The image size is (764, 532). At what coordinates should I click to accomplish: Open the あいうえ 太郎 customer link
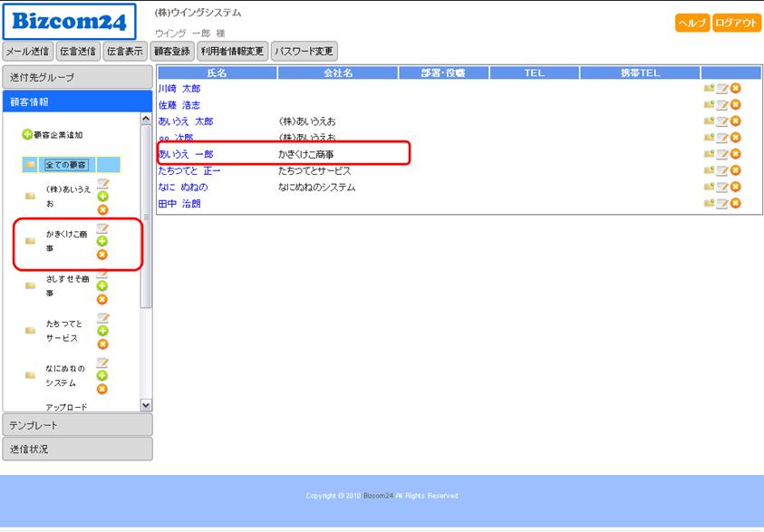(x=186, y=121)
